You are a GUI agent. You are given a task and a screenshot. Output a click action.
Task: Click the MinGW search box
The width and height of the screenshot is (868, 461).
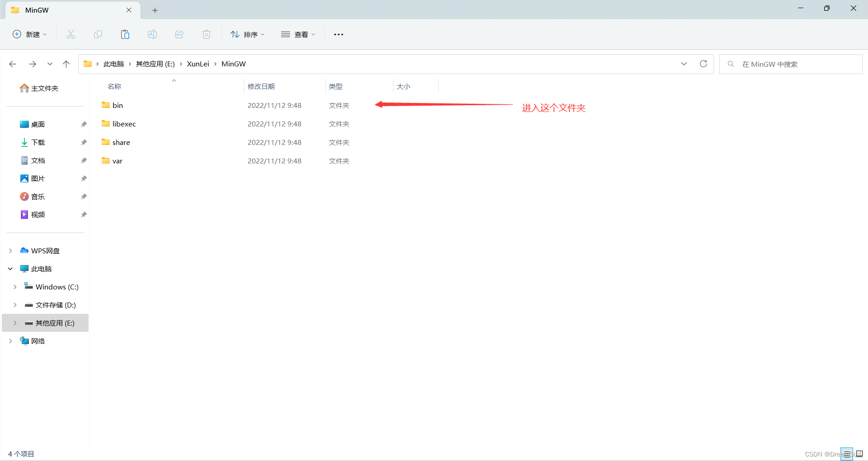pos(791,64)
